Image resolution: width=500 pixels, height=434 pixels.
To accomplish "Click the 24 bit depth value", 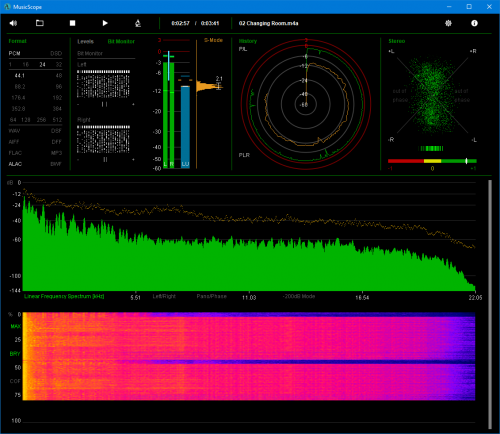I will pos(42,65).
